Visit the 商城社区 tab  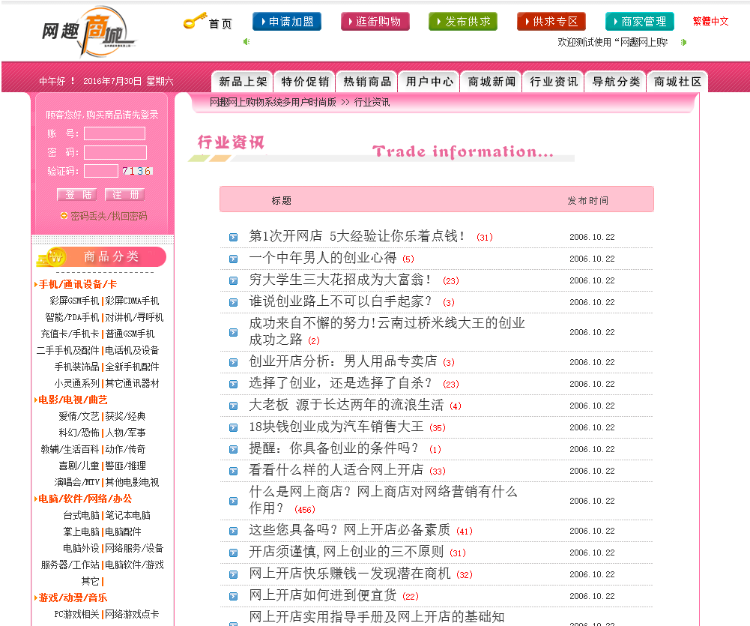[677, 82]
